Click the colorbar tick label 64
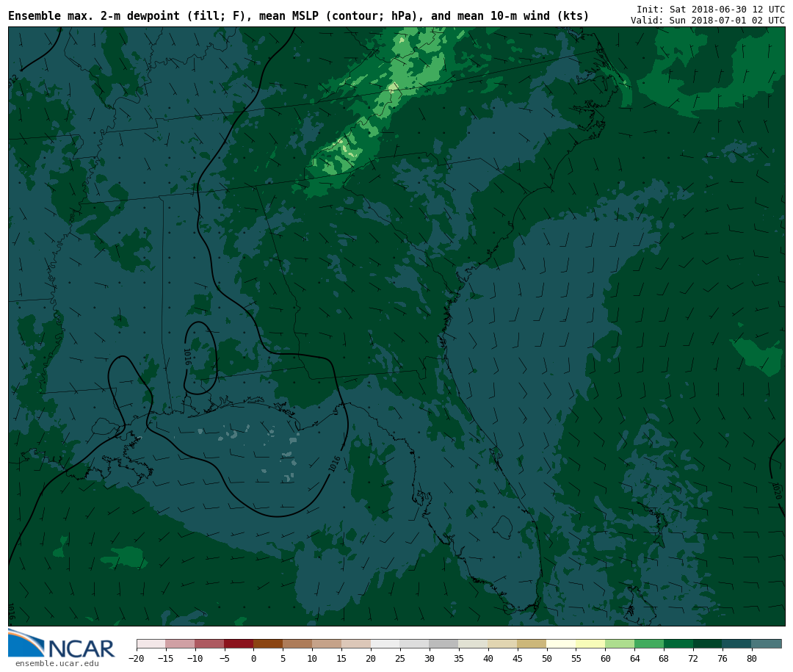Image resolution: width=793 pixels, height=672 pixels. tap(634, 659)
